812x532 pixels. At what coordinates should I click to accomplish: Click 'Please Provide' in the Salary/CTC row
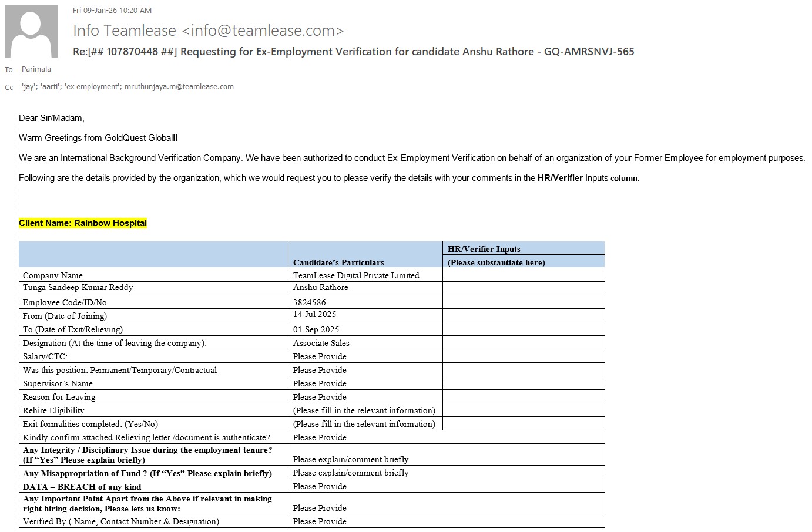click(x=320, y=356)
